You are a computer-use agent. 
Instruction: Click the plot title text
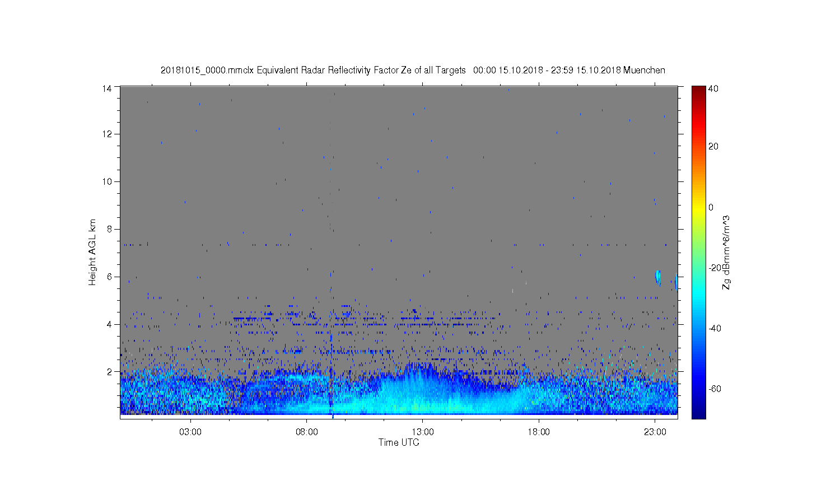413,70
